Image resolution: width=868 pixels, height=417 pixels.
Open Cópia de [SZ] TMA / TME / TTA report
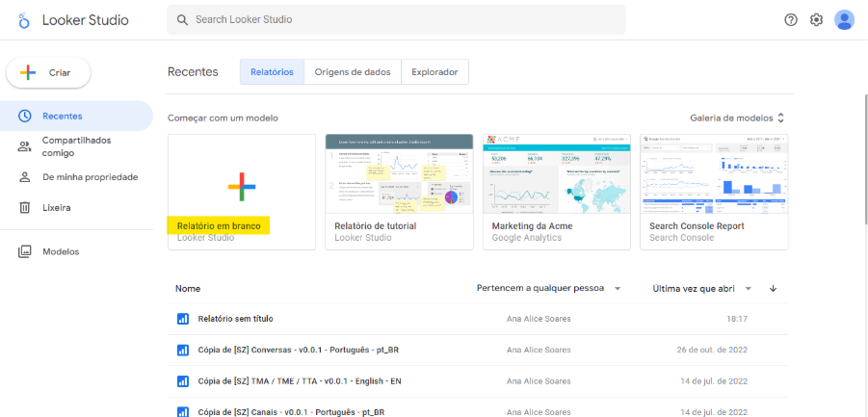coord(478,381)
